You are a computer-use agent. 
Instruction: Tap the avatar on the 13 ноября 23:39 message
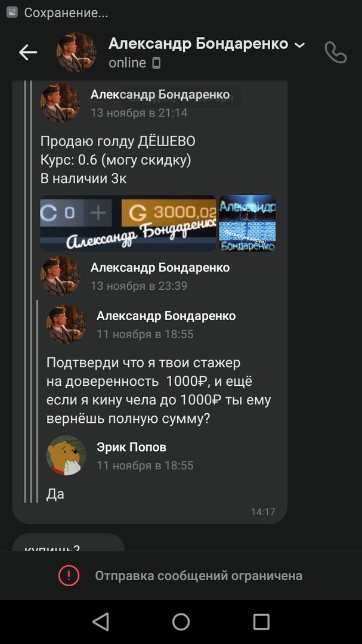click(x=60, y=275)
